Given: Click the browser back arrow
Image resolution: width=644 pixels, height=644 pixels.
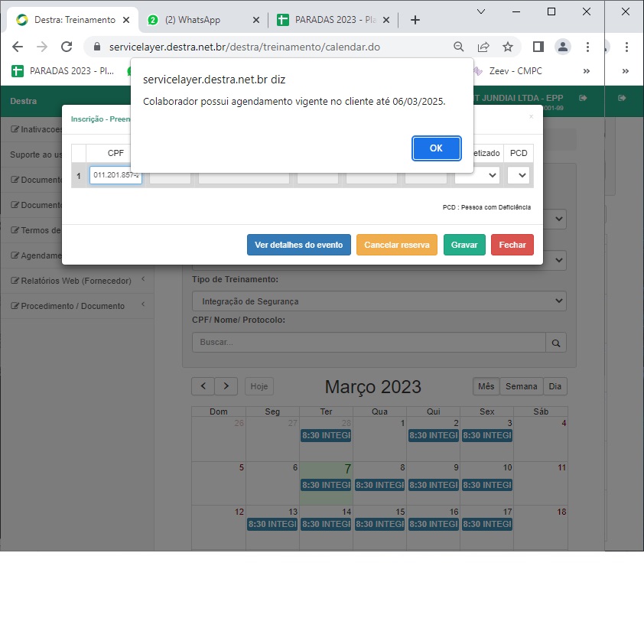Looking at the screenshot, I should (x=18, y=47).
